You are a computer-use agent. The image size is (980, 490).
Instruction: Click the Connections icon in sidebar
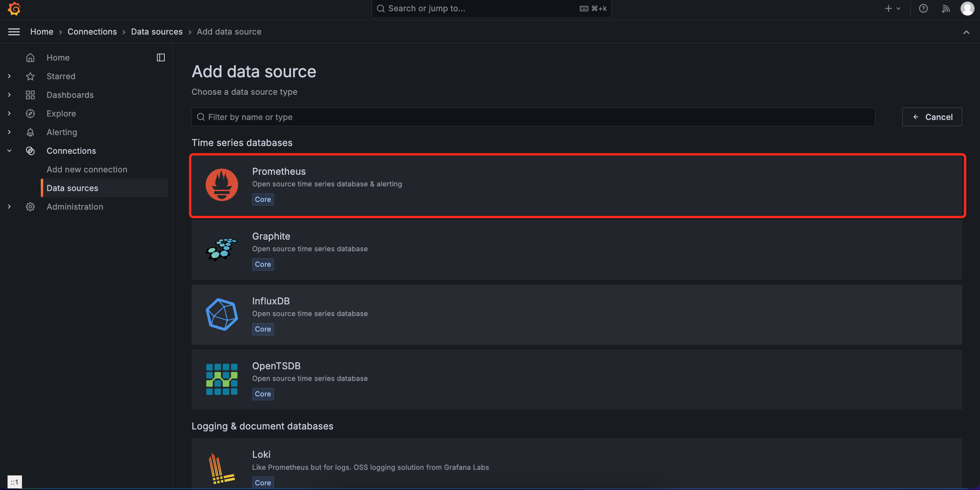tap(30, 151)
